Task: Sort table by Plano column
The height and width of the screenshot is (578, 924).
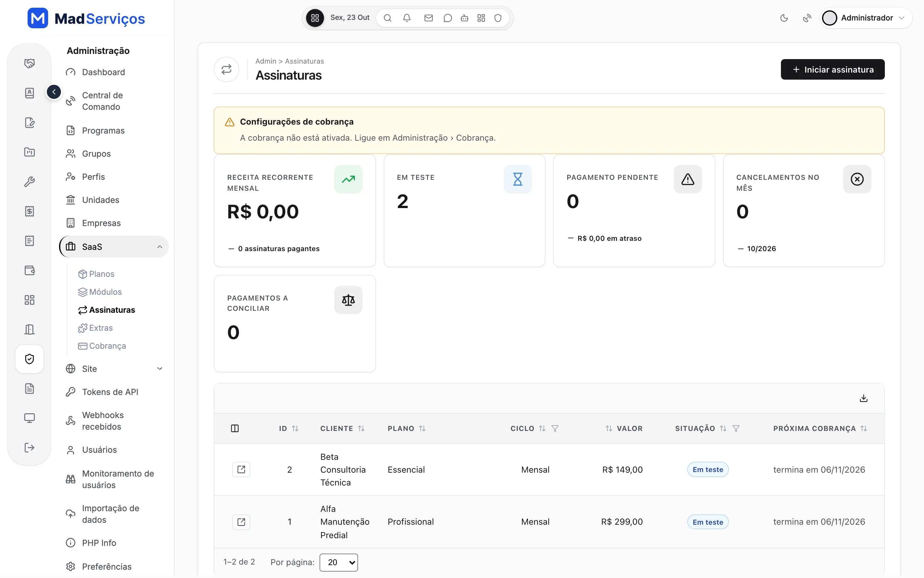Action: pyautogui.click(x=422, y=429)
